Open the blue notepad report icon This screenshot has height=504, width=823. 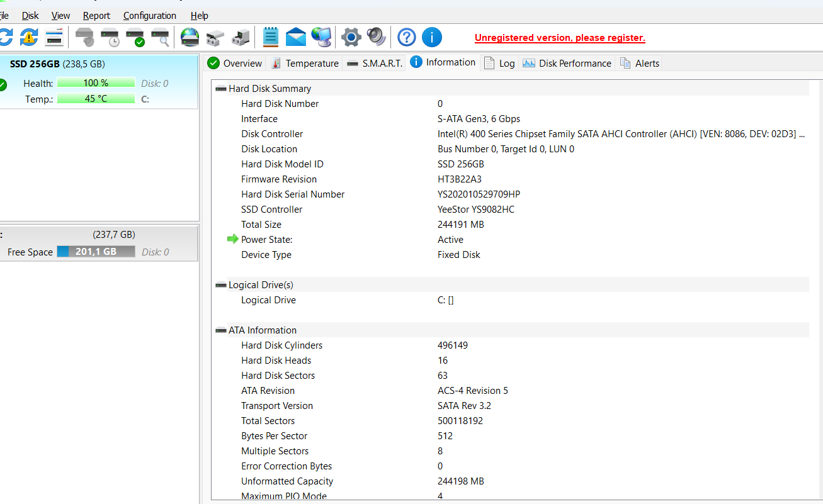click(270, 37)
